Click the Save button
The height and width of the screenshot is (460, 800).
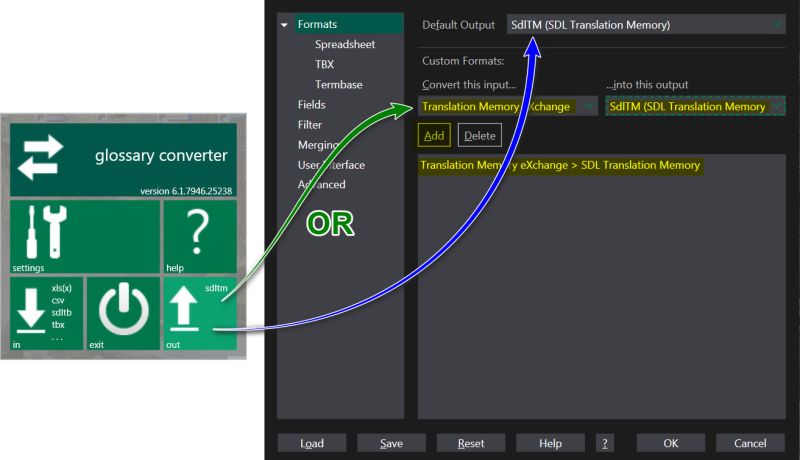391,443
